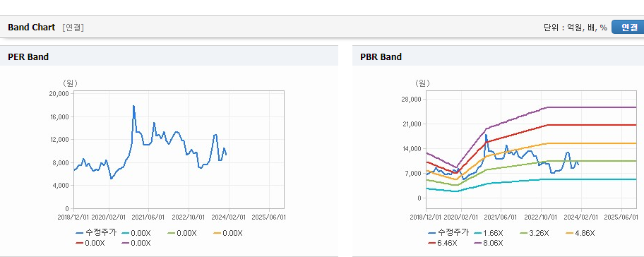644x257 pixels.
Task: Click the price peak in PER Band chart
Action: [x=133, y=107]
